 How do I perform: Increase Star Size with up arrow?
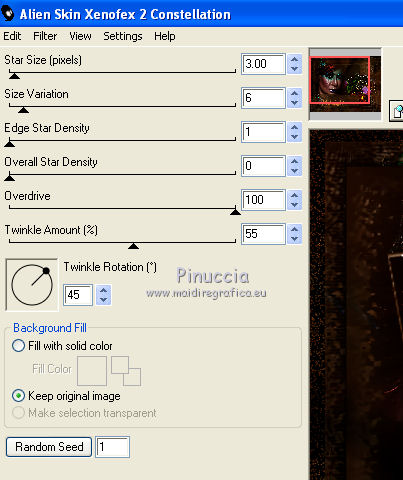[x=294, y=60]
